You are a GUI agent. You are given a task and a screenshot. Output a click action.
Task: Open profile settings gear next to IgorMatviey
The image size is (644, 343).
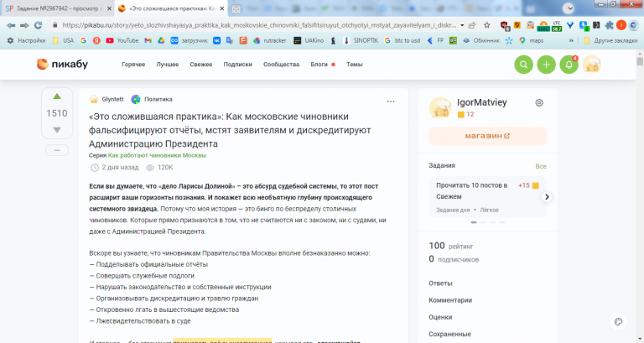[x=539, y=102]
